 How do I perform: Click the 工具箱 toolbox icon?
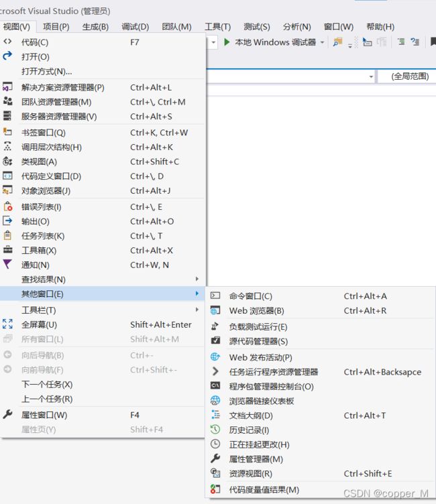point(7,250)
